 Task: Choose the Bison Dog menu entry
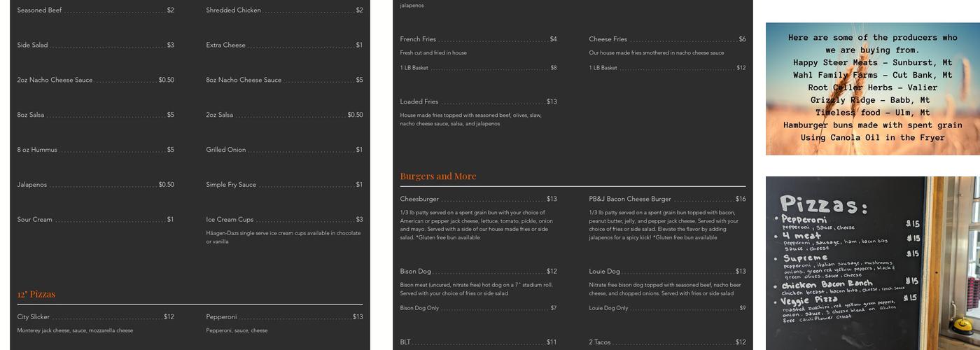click(x=416, y=272)
